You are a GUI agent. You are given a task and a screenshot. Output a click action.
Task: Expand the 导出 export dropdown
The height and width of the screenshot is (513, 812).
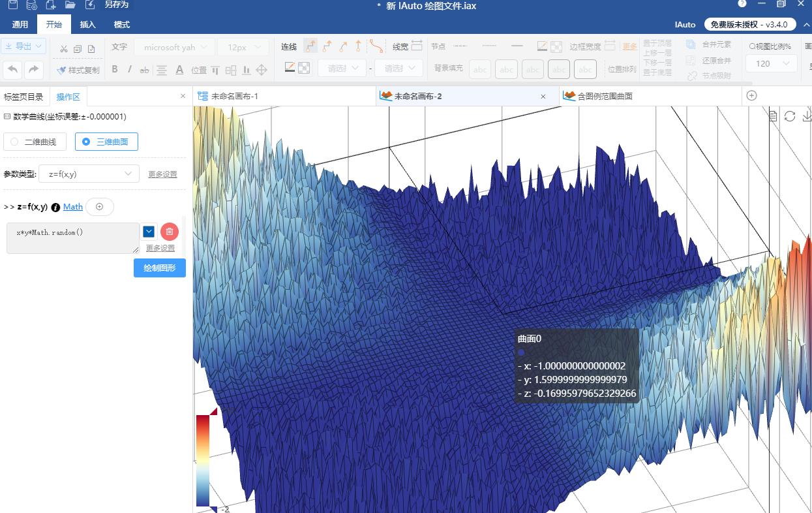coord(23,46)
